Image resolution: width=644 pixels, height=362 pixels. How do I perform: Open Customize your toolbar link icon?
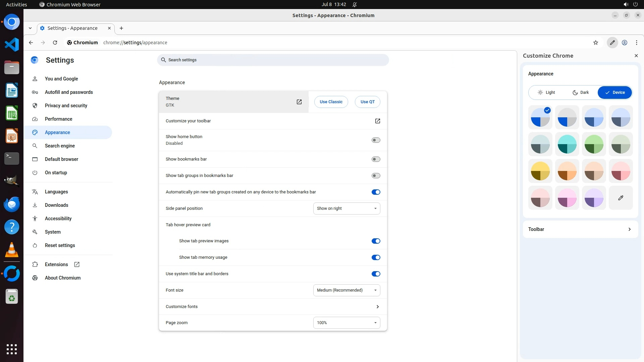coord(377,121)
